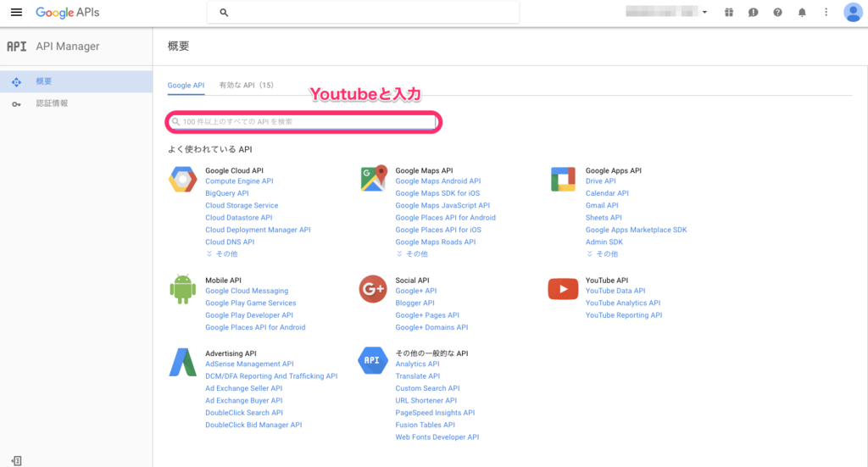Switch to the 有効な API (15) tab
This screenshot has width=868, height=467.
pos(247,86)
